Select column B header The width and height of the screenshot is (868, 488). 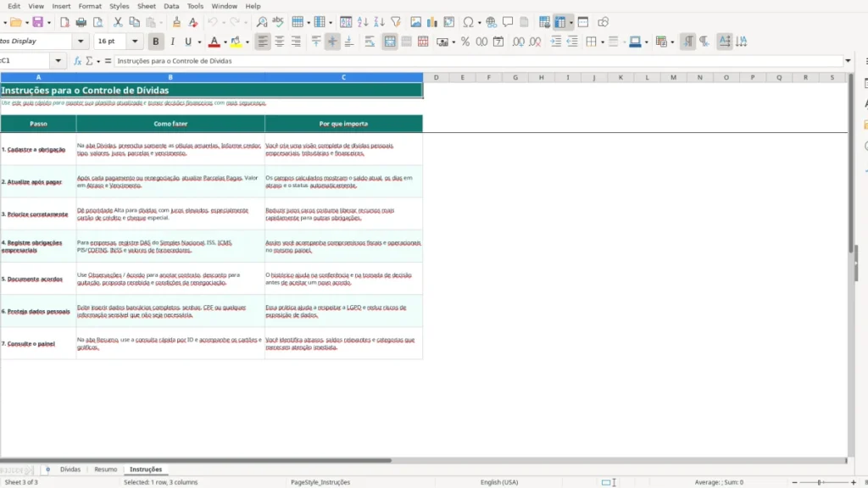coord(170,77)
